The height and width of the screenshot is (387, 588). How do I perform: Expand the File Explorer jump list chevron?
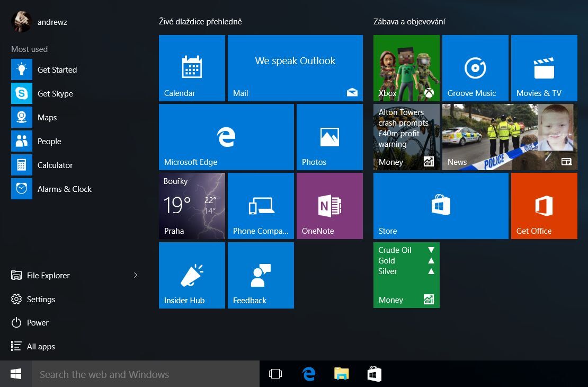(136, 275)
